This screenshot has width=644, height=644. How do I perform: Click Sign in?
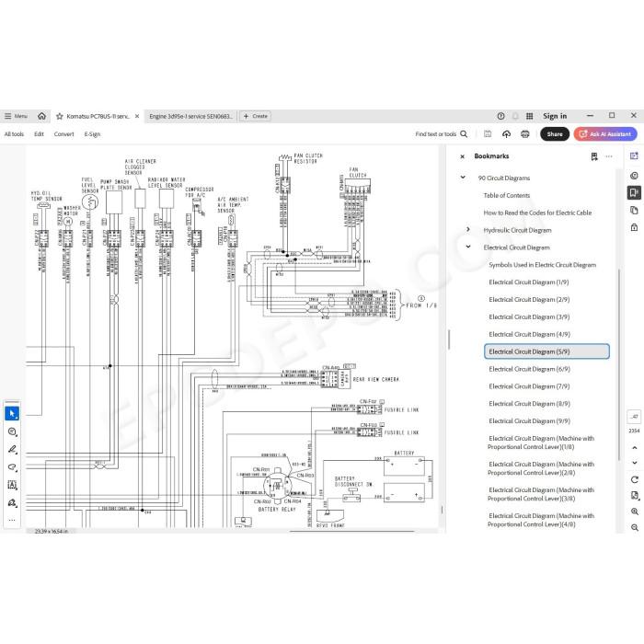pyautogui.click(x=555, y=116)
